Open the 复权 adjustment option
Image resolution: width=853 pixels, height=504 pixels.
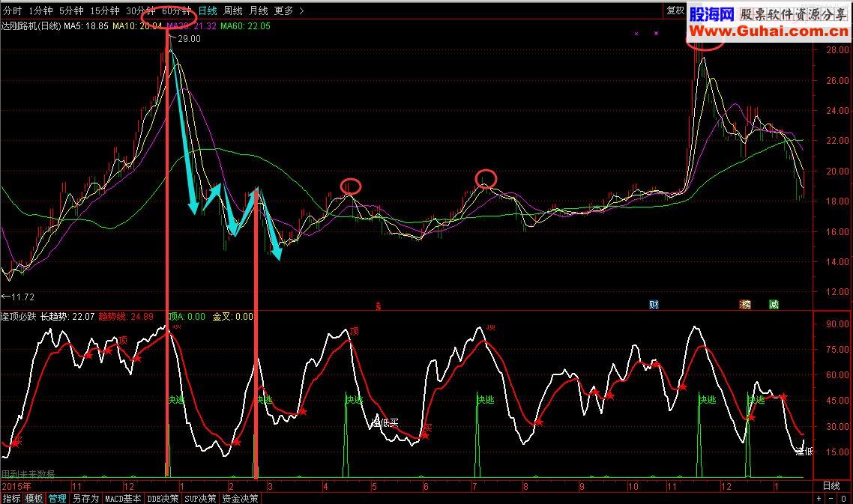click(675, 10)
